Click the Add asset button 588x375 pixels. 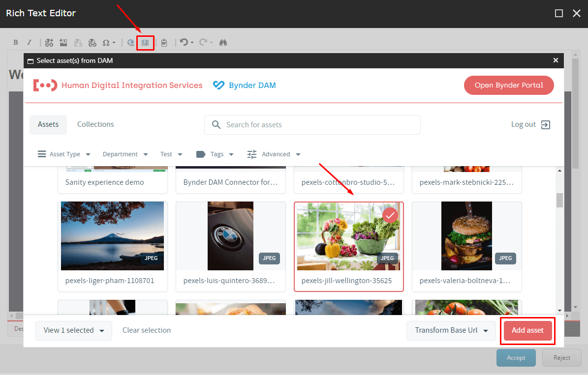[x=527, y=330]
